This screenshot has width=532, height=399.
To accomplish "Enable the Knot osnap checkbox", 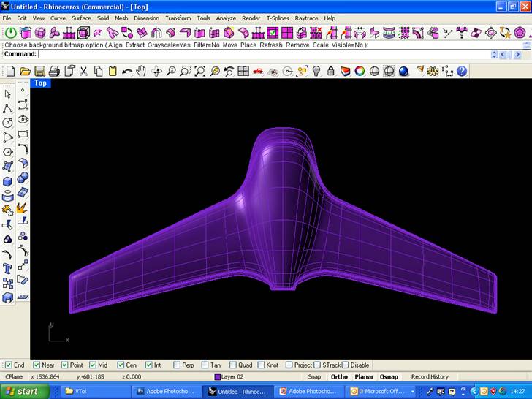I will pyautogui.click(x=261, y=365).
